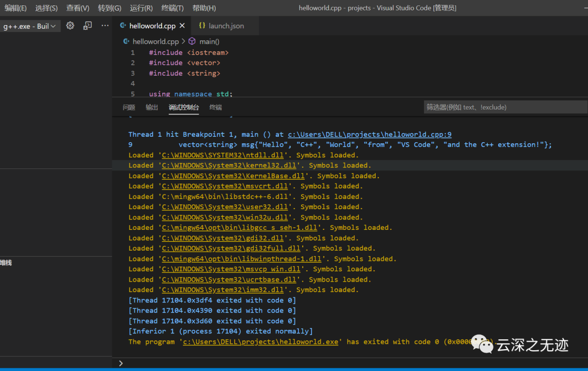This screenshot has width=588, height=371.
Task: Open the ucrtbase.dll path link
Action: pos(229,279)
